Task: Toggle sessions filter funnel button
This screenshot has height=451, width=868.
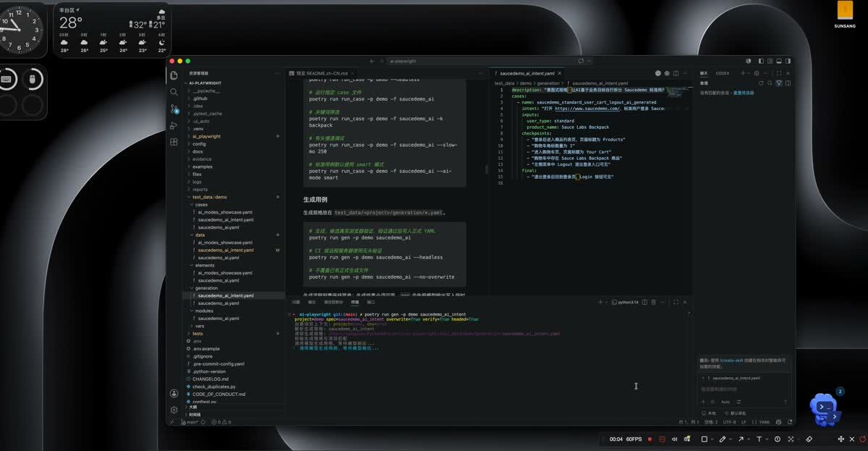Action: (778, 83)
